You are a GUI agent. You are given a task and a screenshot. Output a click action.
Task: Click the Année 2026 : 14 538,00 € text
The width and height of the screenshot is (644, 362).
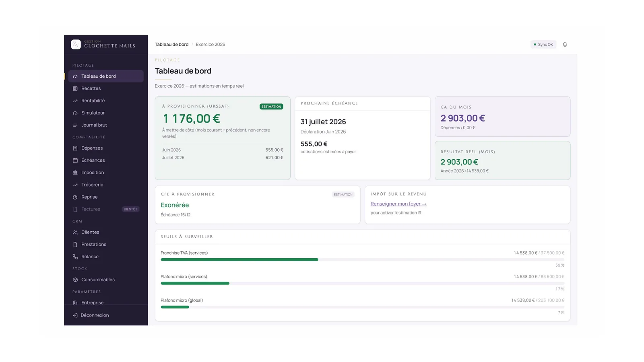464,171
